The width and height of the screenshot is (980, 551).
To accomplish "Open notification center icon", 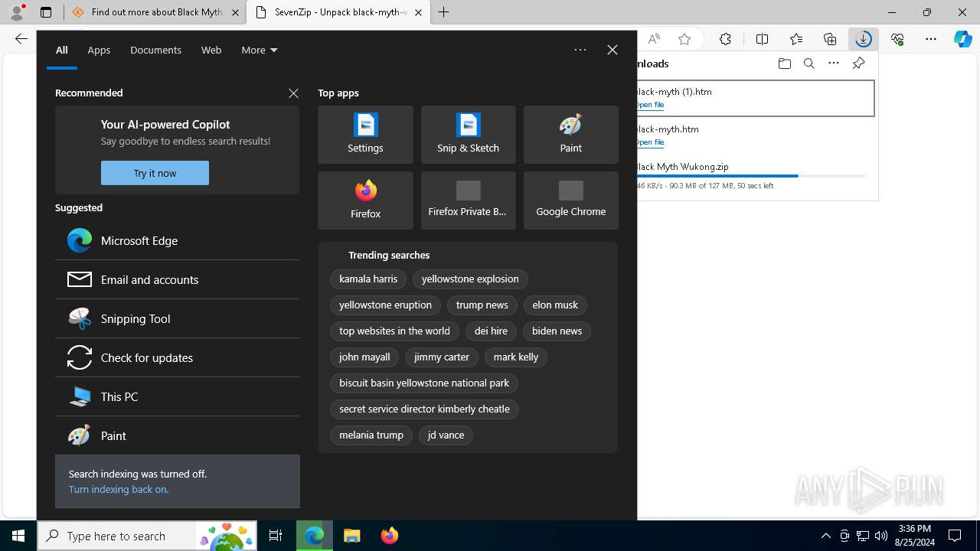I will 955,536.
